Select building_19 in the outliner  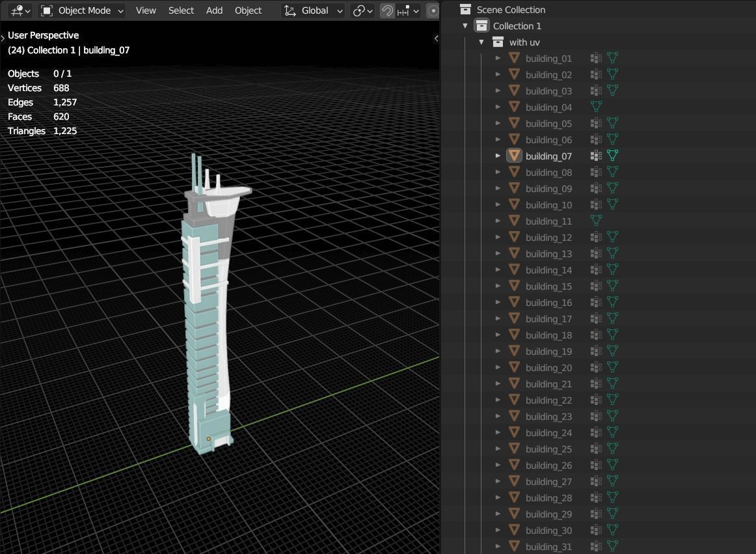click(548, 352)
